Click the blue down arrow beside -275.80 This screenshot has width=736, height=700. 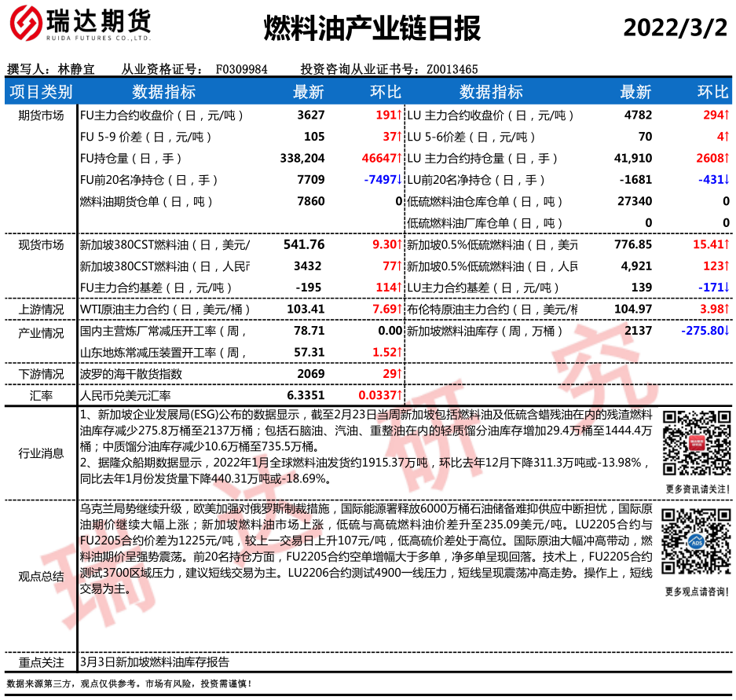726,331
